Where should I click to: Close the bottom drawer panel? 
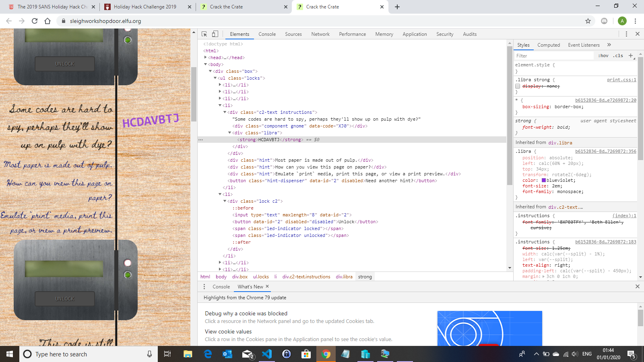638,286
